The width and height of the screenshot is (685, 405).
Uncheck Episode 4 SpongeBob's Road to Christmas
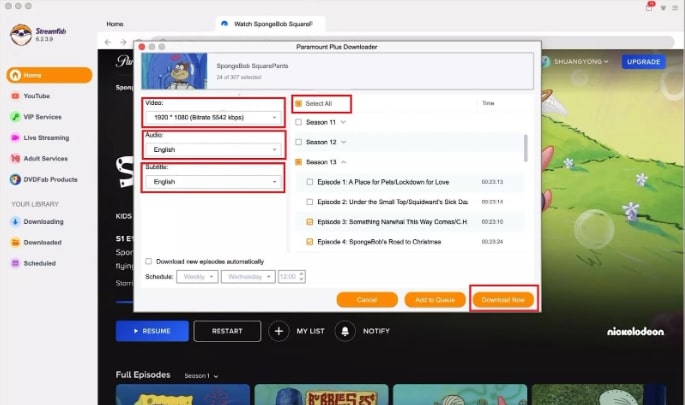click(310, 242)
